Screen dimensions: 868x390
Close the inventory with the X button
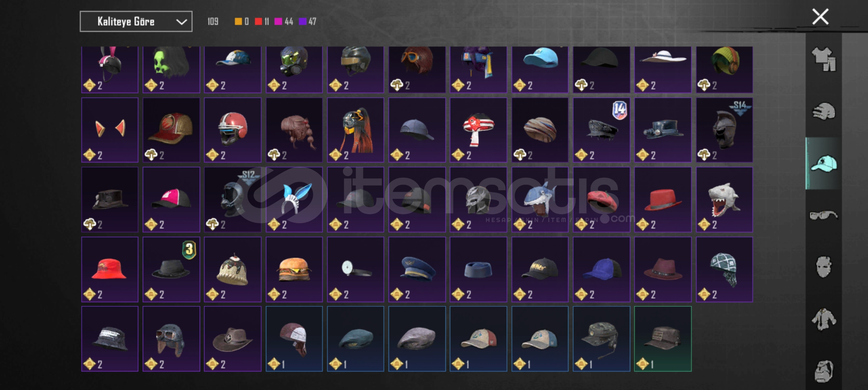click(820, 17)
